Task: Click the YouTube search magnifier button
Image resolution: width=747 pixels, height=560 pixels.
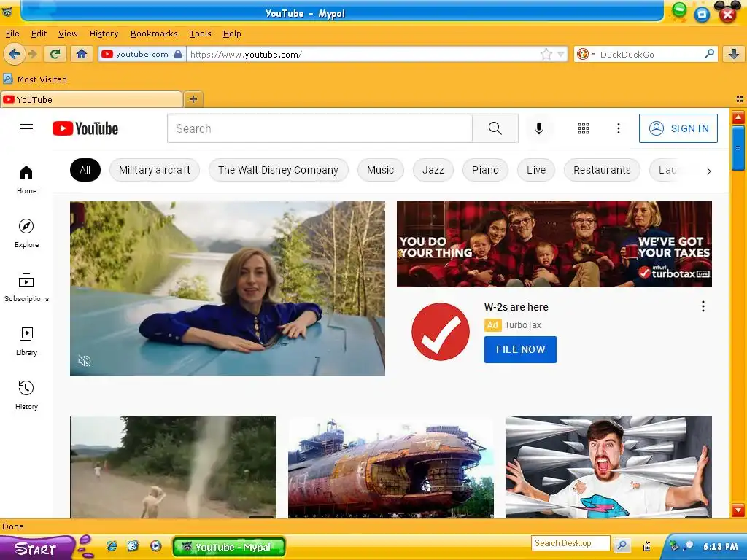Action: pyautogui.click(x=495, y=128)
